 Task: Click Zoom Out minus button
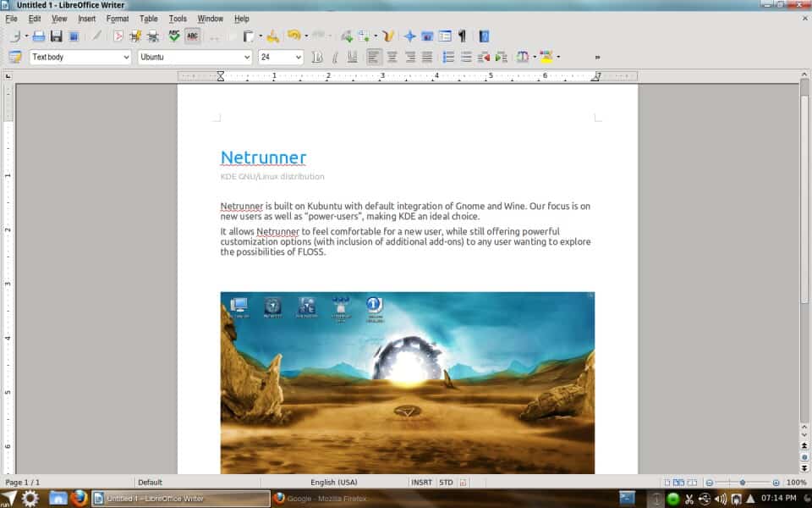click(710, 483)
